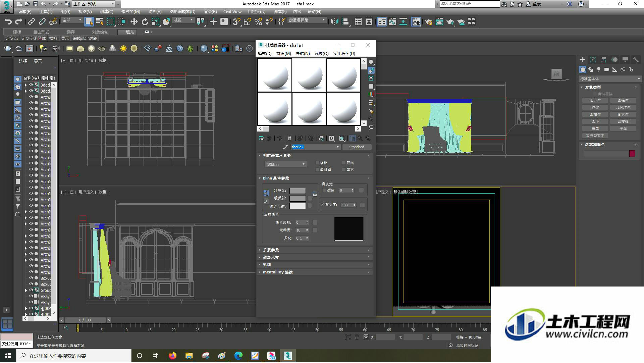
Task: Enable self-illumination 颜色 checkbox
Action: point(324,190)
